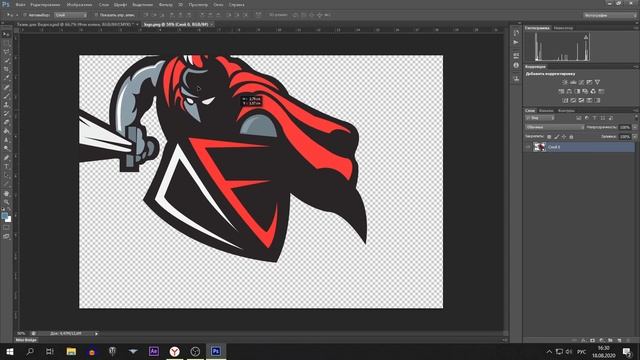Select the Paint Bucket/Gradient tool
This screenshot has height=360, width=640.
coord(6,131)
